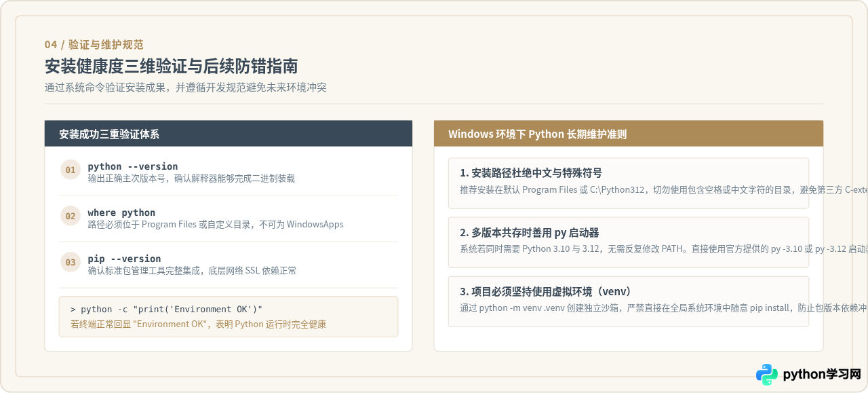The image size is (868, 393).
Task: Click the 安装健康度三维验证与后续防错指南 title
Action: point(171,66)
